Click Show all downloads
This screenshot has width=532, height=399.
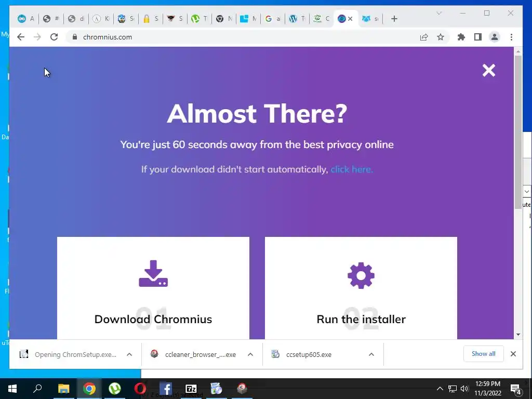point(484,354)
